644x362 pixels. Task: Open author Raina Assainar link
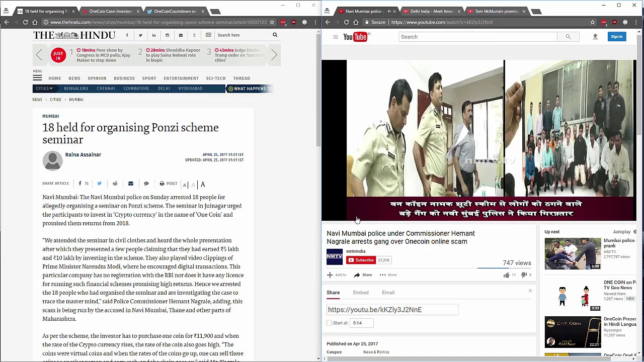(83, 155)
